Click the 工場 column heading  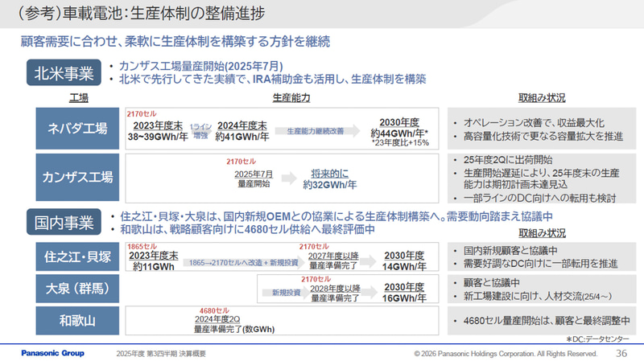[x=78, y=97]
